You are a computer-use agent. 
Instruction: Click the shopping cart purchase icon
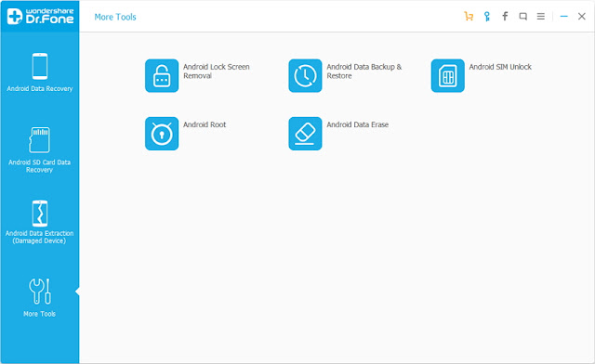point(469,17)
